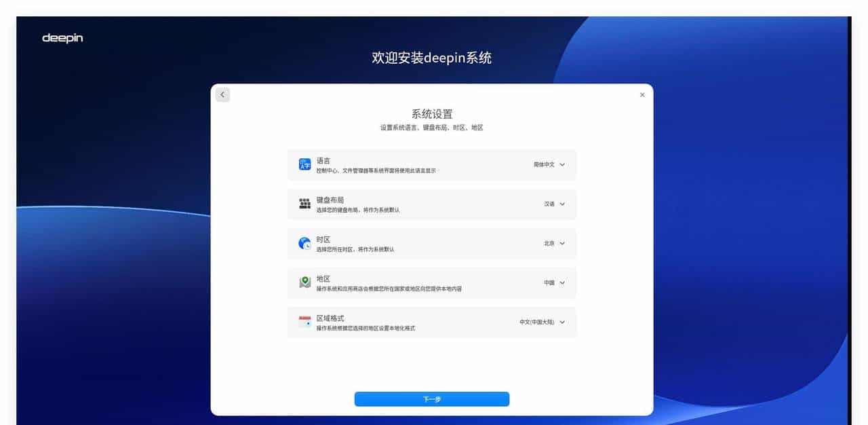Screen dimensions: 868x425
Task: Click the Keyboard Layout (键盘布局) icon
Action: point(304,203)
